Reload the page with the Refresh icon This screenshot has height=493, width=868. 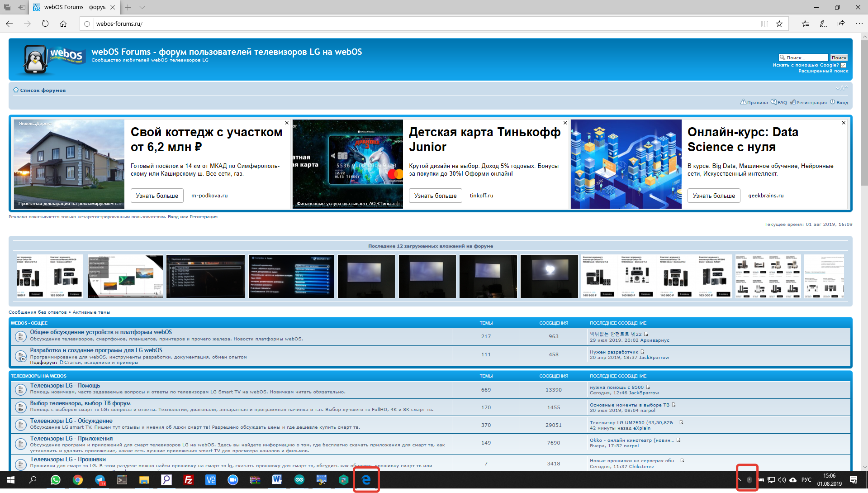coord(45,24)
